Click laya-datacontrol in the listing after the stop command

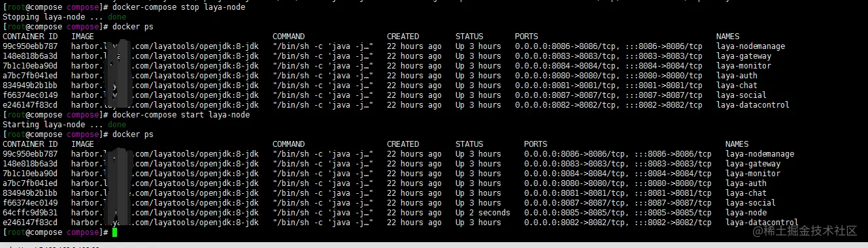click(753, 105)
